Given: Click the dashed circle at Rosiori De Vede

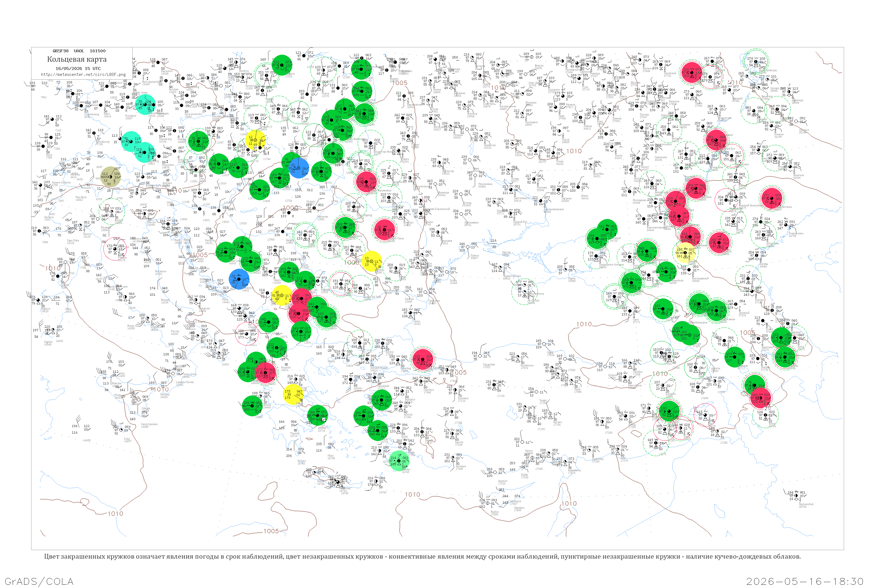Looking at the screenshot, I should pos(360,288).
